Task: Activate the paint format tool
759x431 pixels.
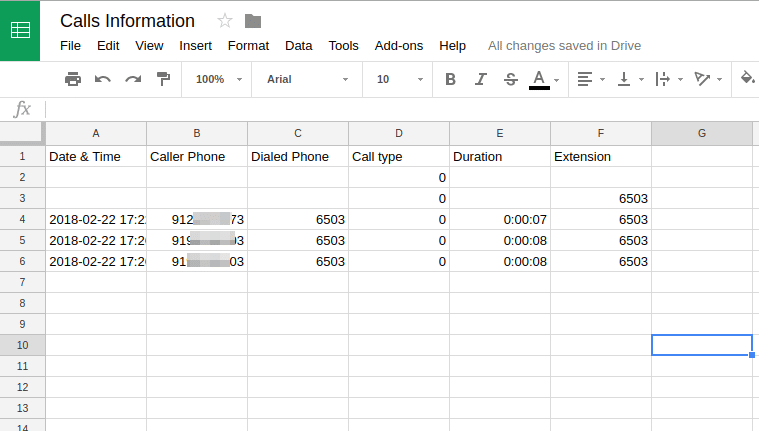Action: click(163, 79)
